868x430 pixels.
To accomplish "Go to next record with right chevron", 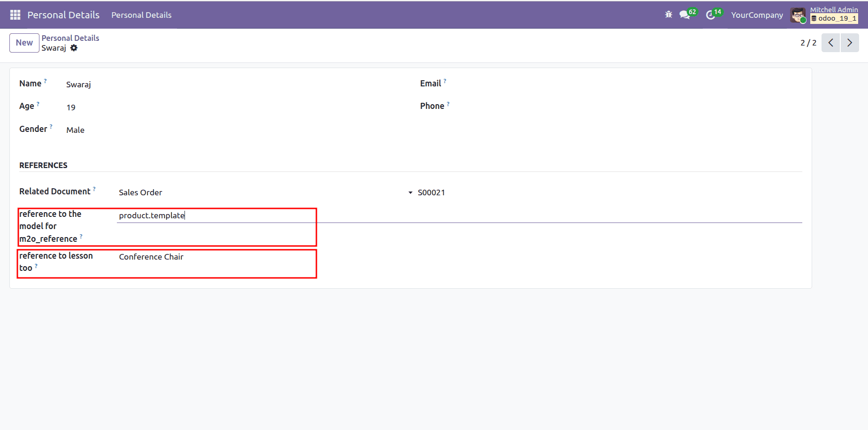I will click(849, 42).
